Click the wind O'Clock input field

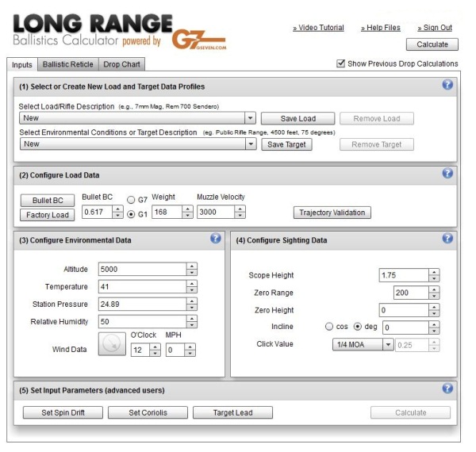click(x=140, y=350)
